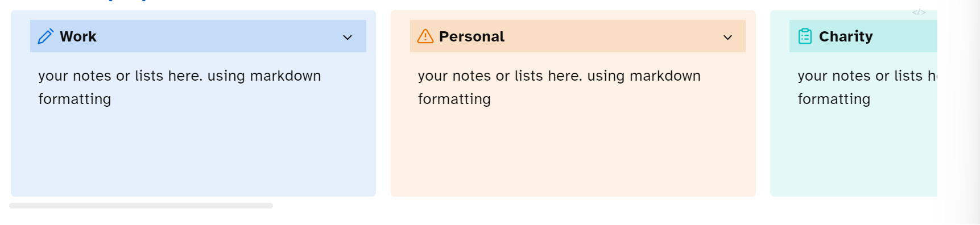This screenshot has height=225, width=980.
Task: Click the empty lower area of Work card
Action: pos(193,153)
